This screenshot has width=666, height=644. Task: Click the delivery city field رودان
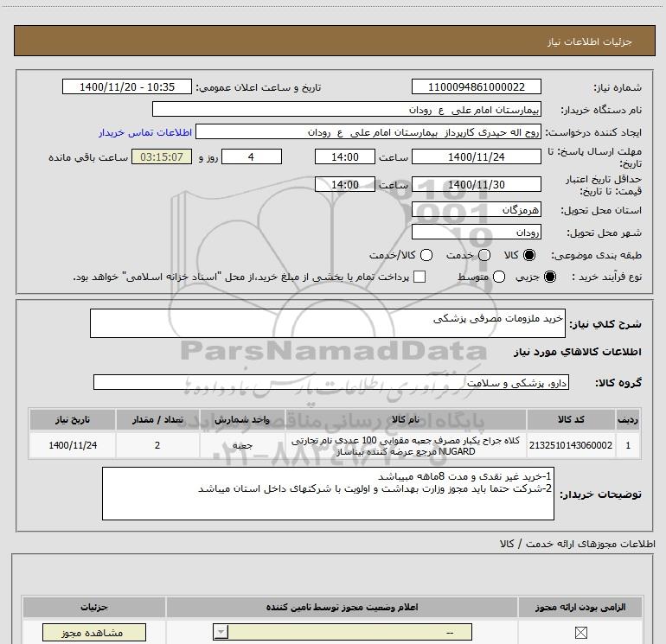[476, 232]
